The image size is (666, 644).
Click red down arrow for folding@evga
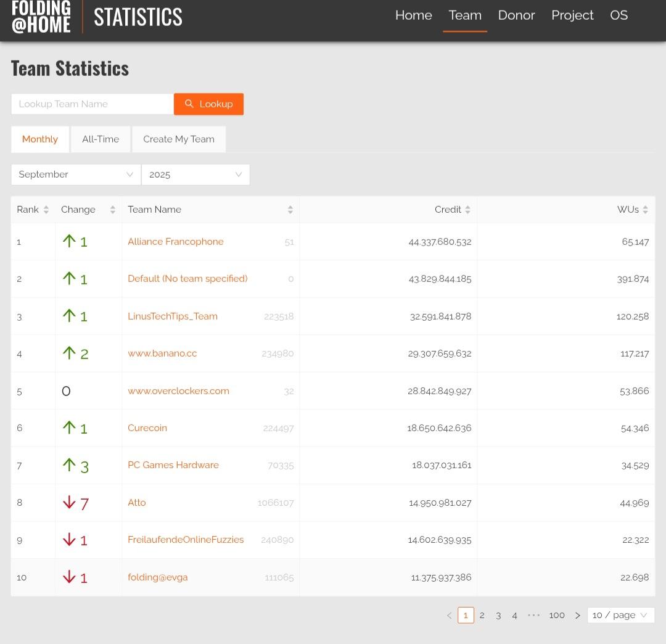[x=69, y=577]
